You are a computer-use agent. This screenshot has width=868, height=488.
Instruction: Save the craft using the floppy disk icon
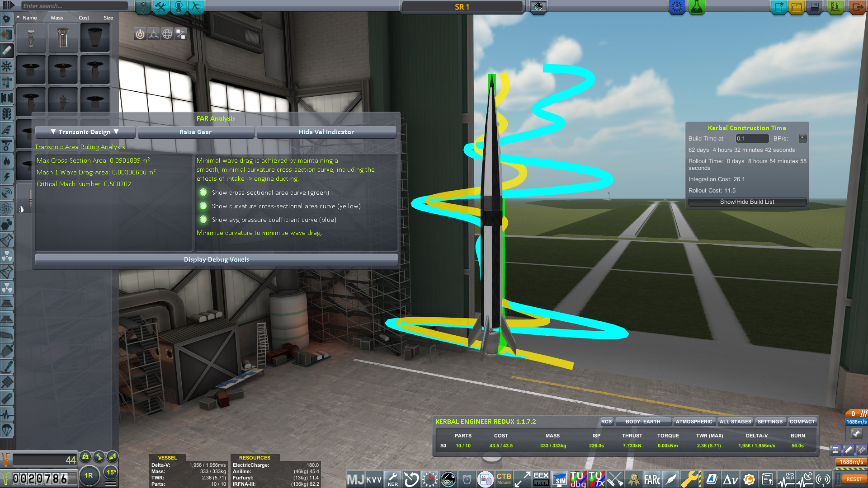tap(814, 7)
